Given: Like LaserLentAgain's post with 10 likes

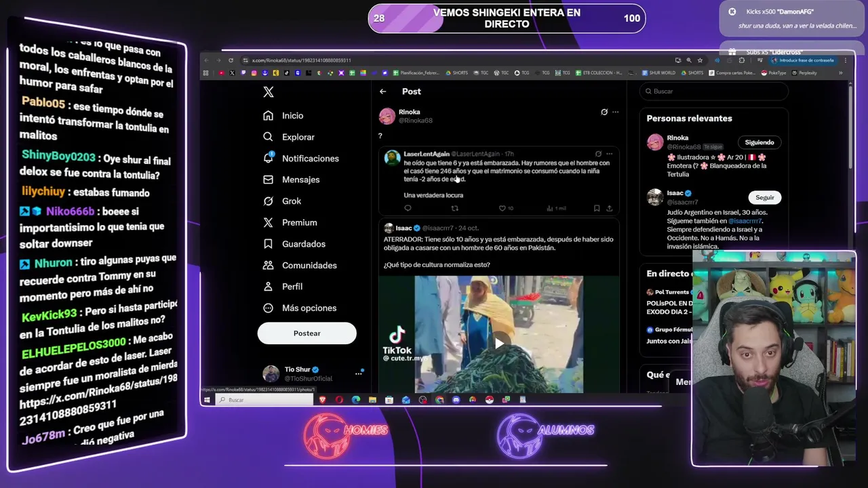Looking at the screenshot, I should pyautogui.click(x=506, y=209).
